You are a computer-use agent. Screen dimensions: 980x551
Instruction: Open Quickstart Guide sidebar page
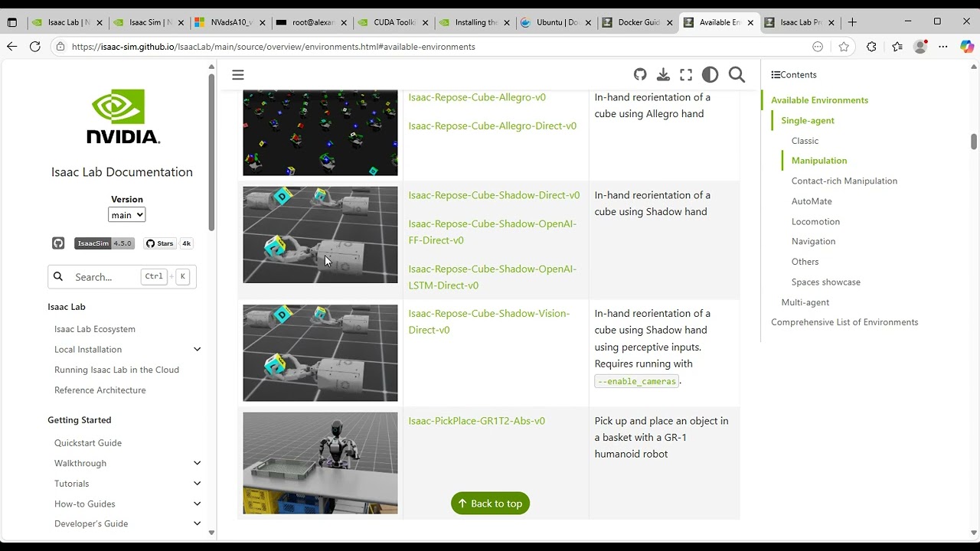pos(88,443)
